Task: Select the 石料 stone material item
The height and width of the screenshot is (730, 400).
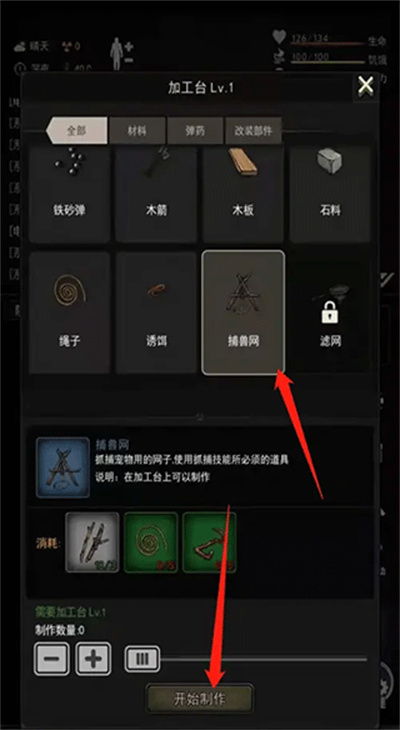Action: 330,194
